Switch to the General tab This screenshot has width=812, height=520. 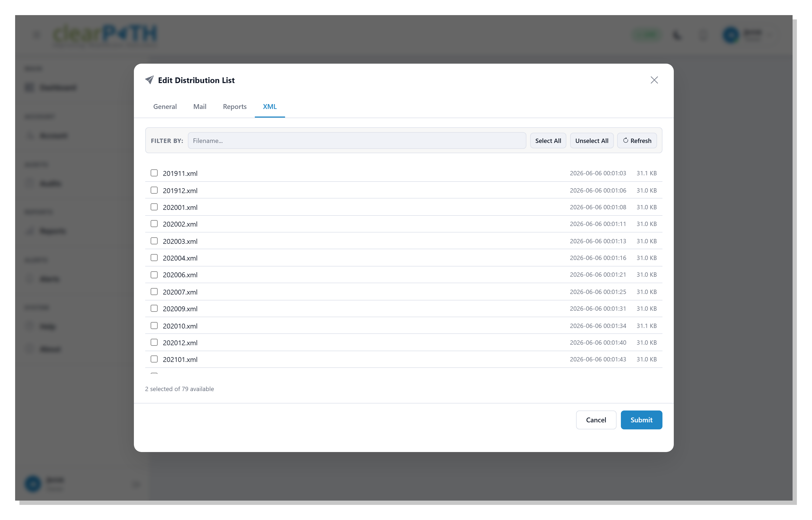(165, 106)
